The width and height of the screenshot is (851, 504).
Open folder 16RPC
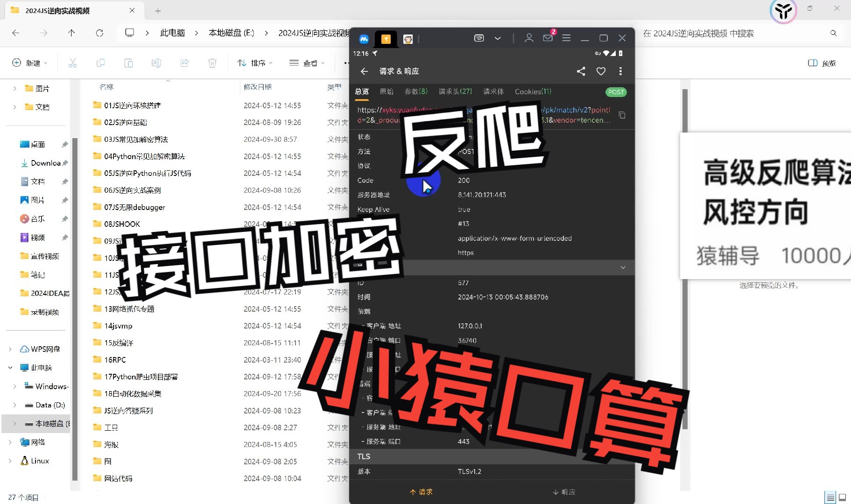pyautogui.click(x=115, y=360)
